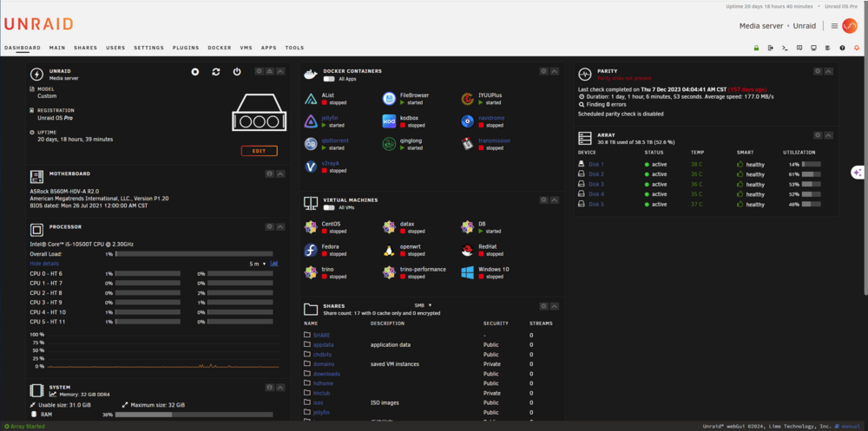Collapse the Motherboard tile
Screen dimensions: 868x431
point(280,173)
